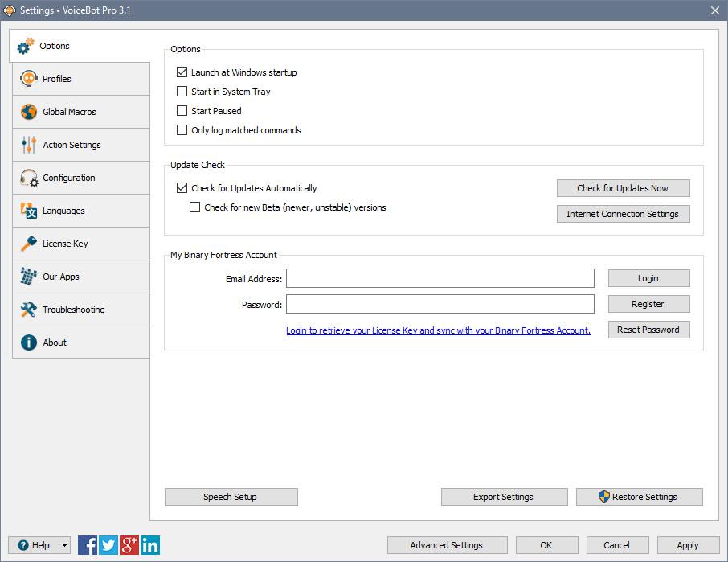Open the LinkedIn social link icon
728x562 pixels.
tap(150, 545)
